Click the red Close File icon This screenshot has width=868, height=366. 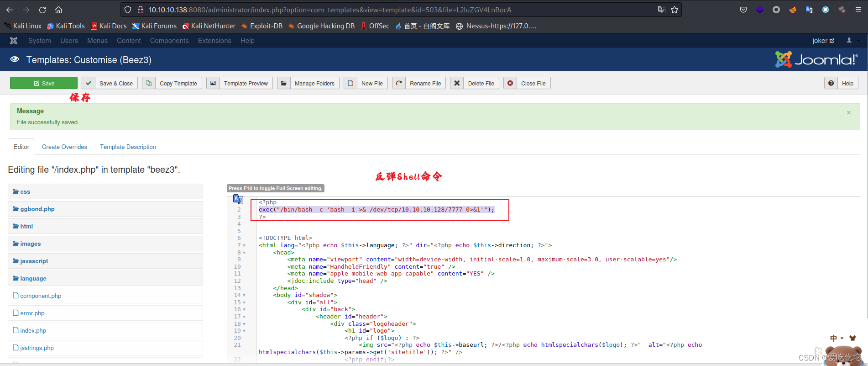click(x=510, y=83)
